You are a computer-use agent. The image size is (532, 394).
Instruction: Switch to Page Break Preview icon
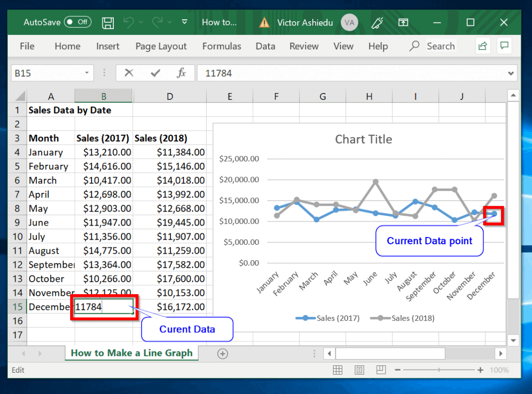381,370
